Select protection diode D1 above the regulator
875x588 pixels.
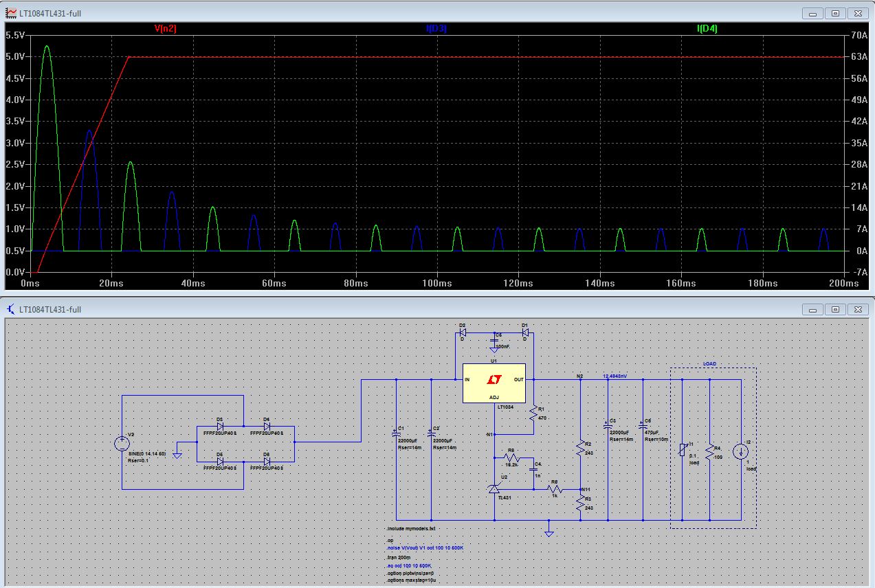coord(524,332)
